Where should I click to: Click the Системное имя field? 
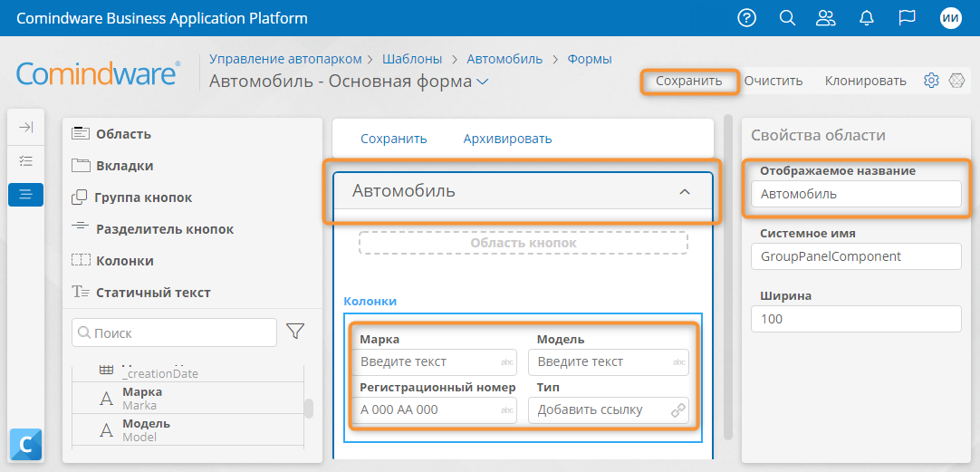click(856, 256)
